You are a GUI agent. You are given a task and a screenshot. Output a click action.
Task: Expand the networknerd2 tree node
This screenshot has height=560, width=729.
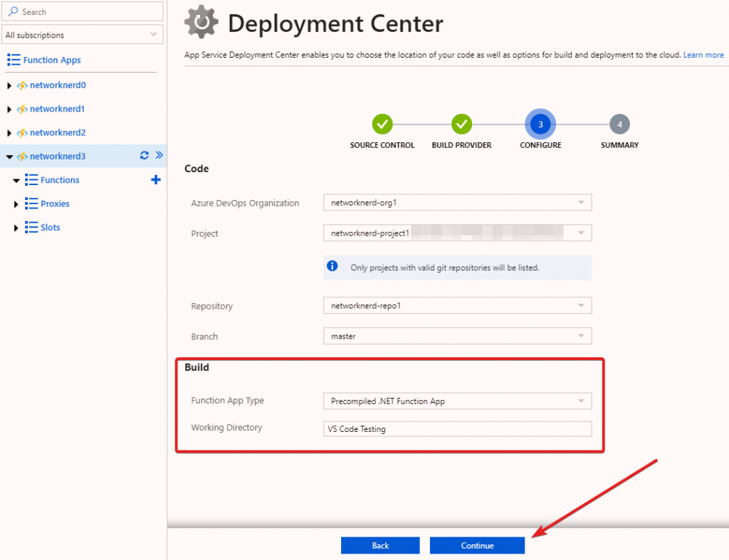pyautogui.click(x=9, y=133)
